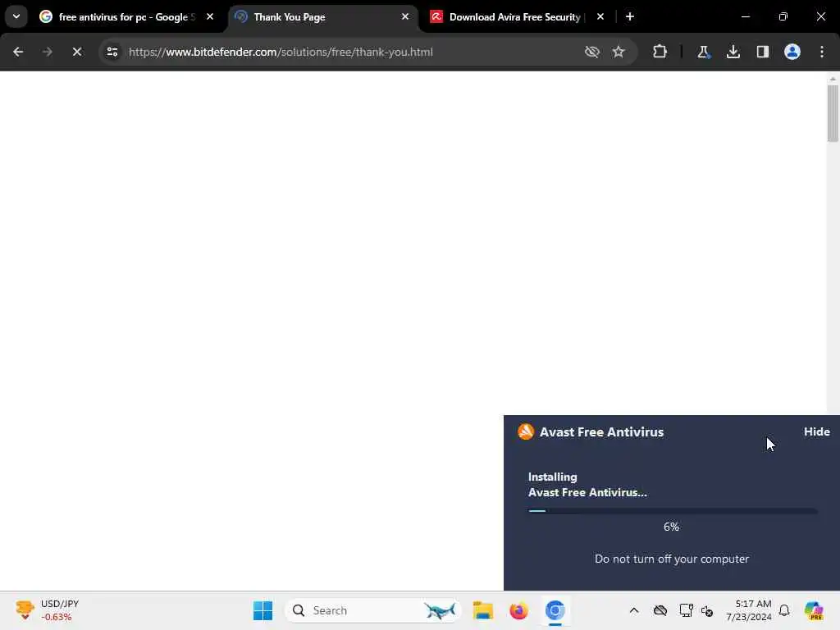840x630 pixels.
Task: Open the clock showing 5:17 AM
Action: [x=749, y=610]
